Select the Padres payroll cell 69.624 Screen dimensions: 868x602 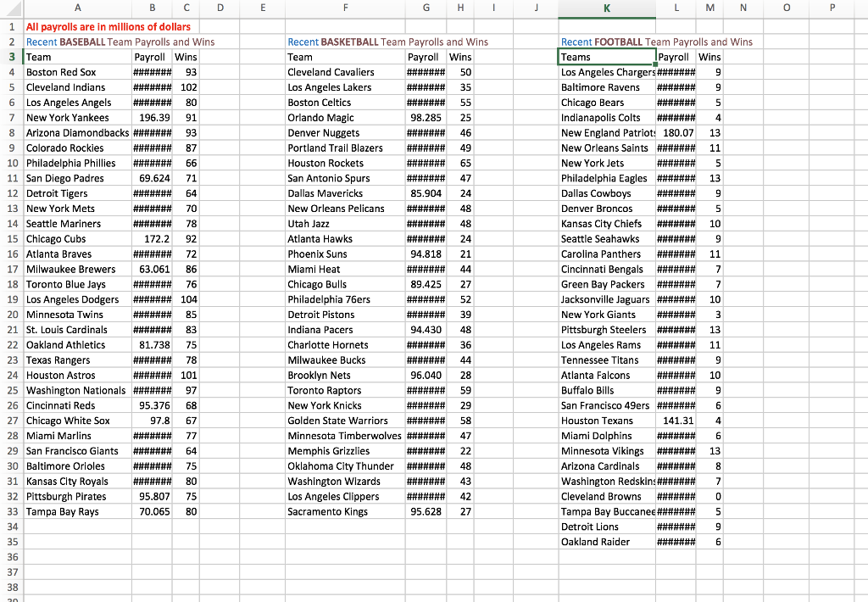(153, 178)
